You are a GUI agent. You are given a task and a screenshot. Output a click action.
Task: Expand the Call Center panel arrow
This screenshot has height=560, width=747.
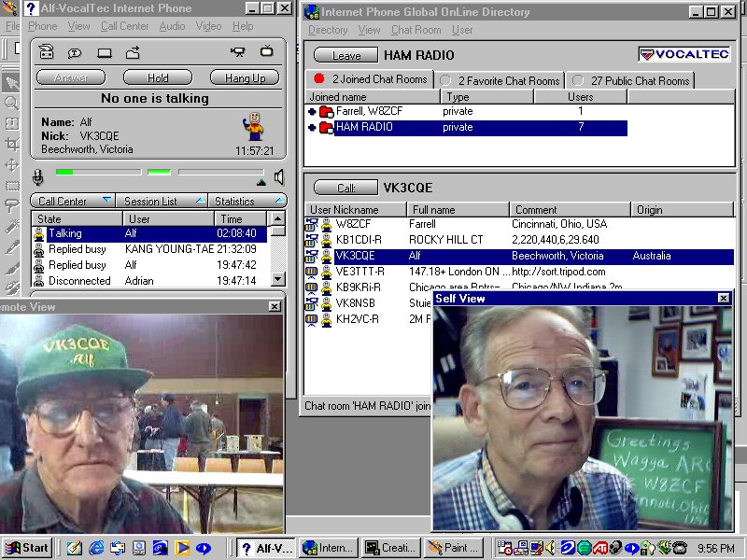point(106,199)
